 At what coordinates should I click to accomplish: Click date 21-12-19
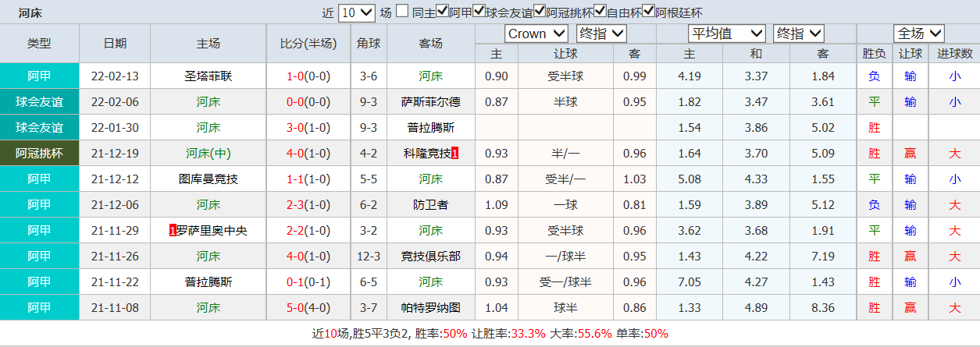tap(115, 154)
